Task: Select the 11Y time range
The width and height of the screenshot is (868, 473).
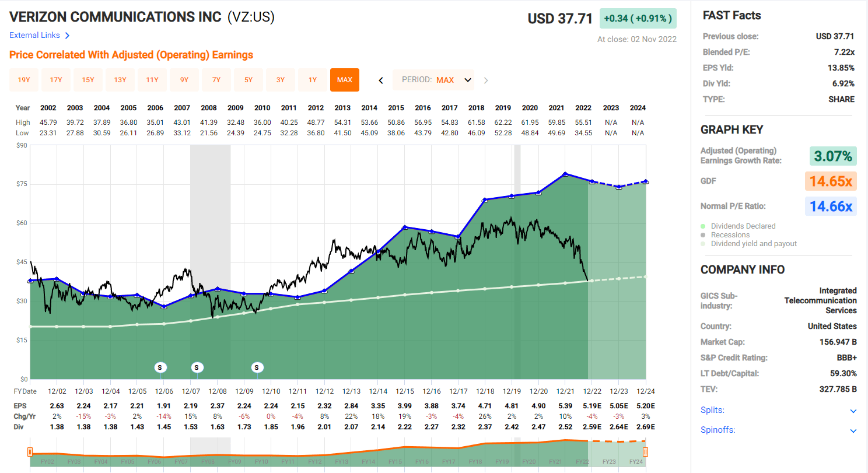Action: (152, 80)
